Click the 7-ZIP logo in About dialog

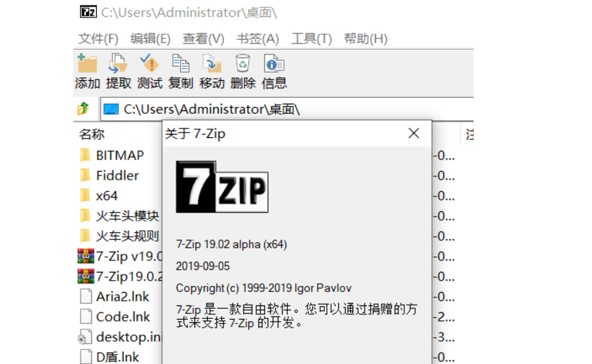[x=222, y=186]
